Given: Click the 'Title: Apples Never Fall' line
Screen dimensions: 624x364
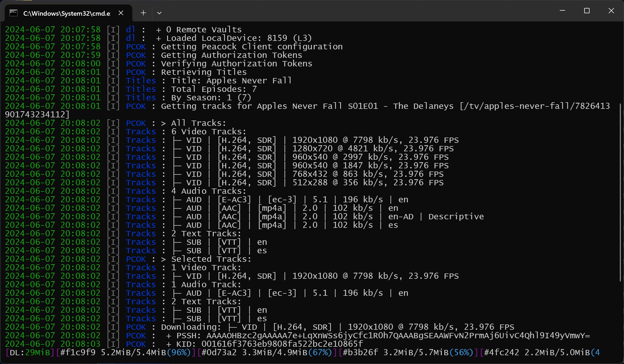Looking at the screenshot, I should click(231, 81).
